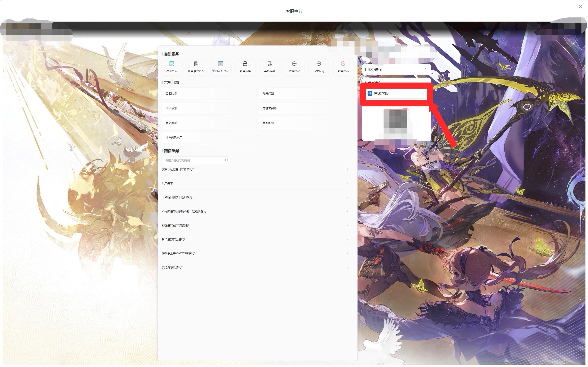The image size is (588, 367).
Task: Open the 封号申诉 ban appeal icon
Action: click(343, 64)
